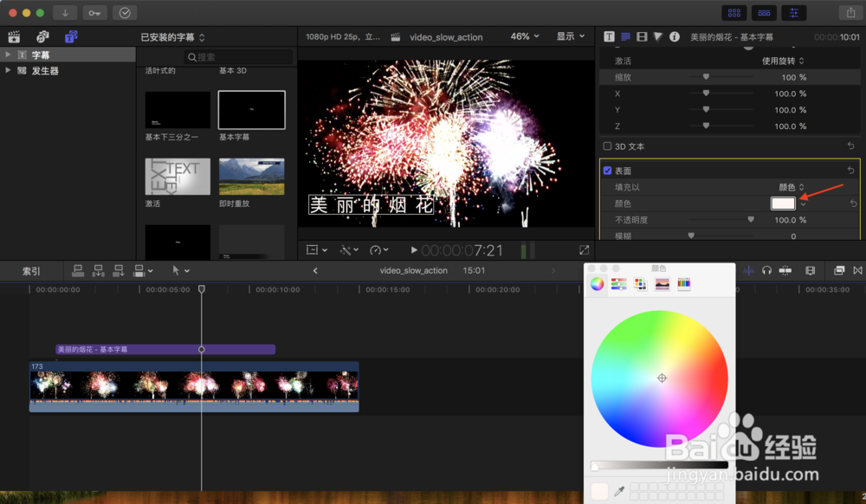Select the 美丽的烟花 title clip in timeline
The width and height of the screenshot is (866, 504).
pyautogui.click(x=165, y=350)
